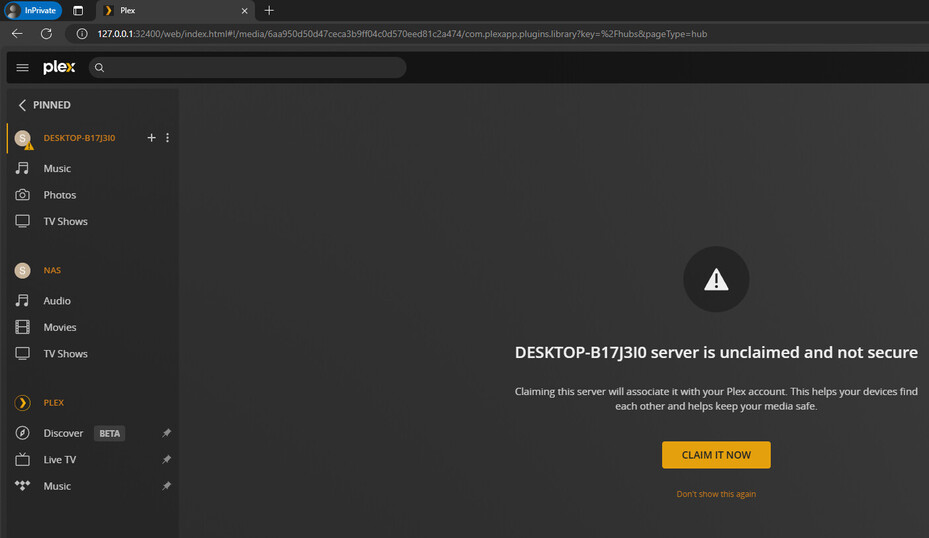The image size is (929, 538).
Task: Open the InPrivate profile button
Action: coord(33,10)
